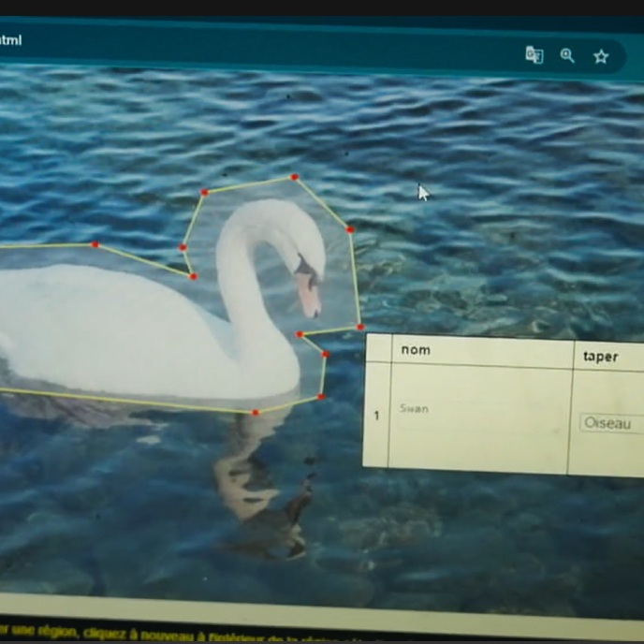Bookmark this page with the star icon
This screenshot has width=644, height=644.
601,56
